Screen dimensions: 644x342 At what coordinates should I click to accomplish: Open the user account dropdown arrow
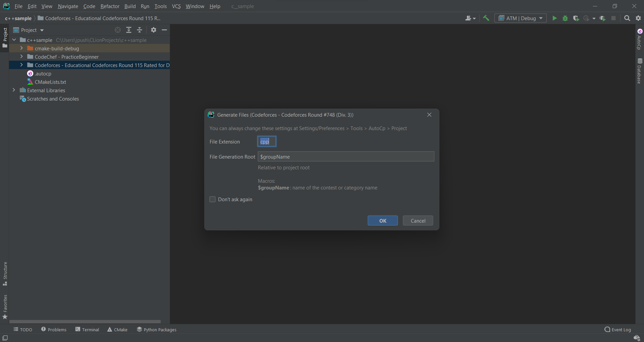pyautogui.click(x=474, y=18)
